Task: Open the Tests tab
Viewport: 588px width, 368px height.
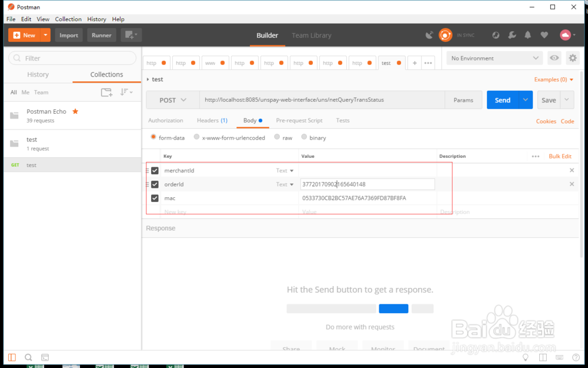Action: tap(343, 121)
